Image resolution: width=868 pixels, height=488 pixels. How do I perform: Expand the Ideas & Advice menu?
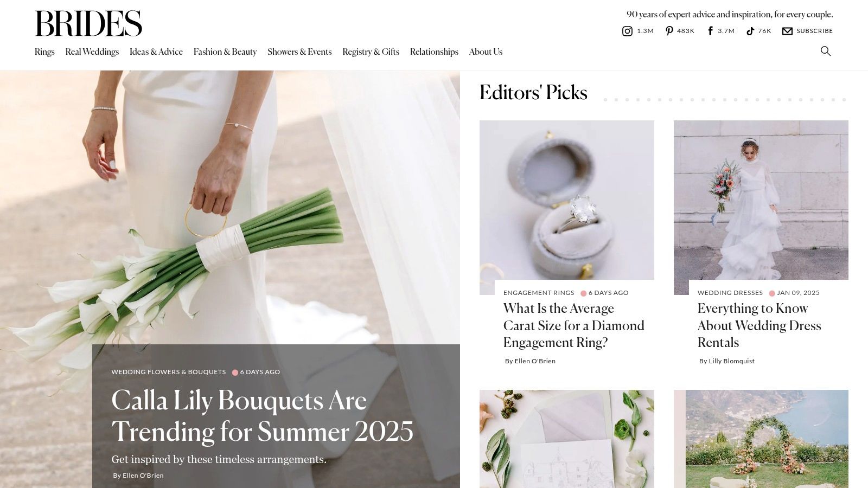(x=156, y=52)
